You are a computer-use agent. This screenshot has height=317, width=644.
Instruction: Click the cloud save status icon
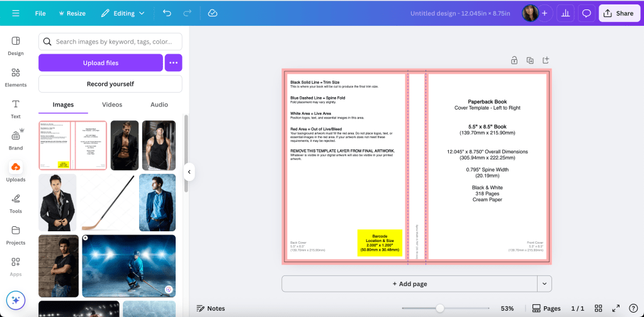pos(212,13)
